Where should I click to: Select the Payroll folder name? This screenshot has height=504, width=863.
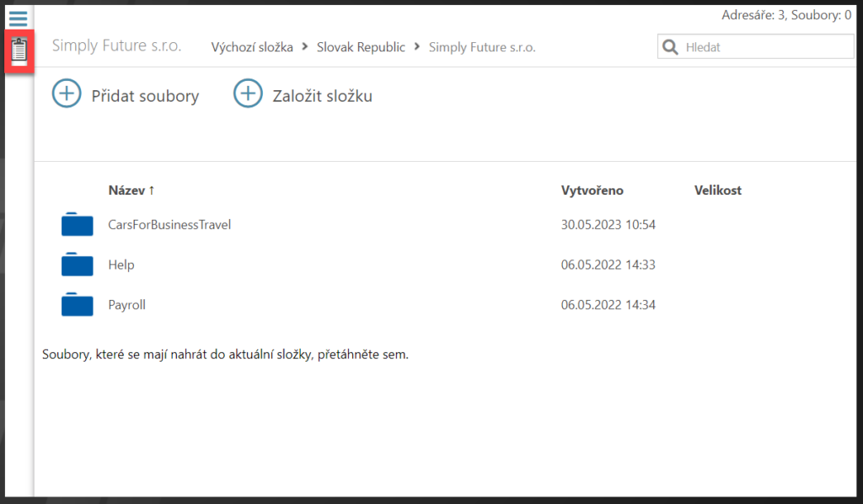tap(127, 305)
